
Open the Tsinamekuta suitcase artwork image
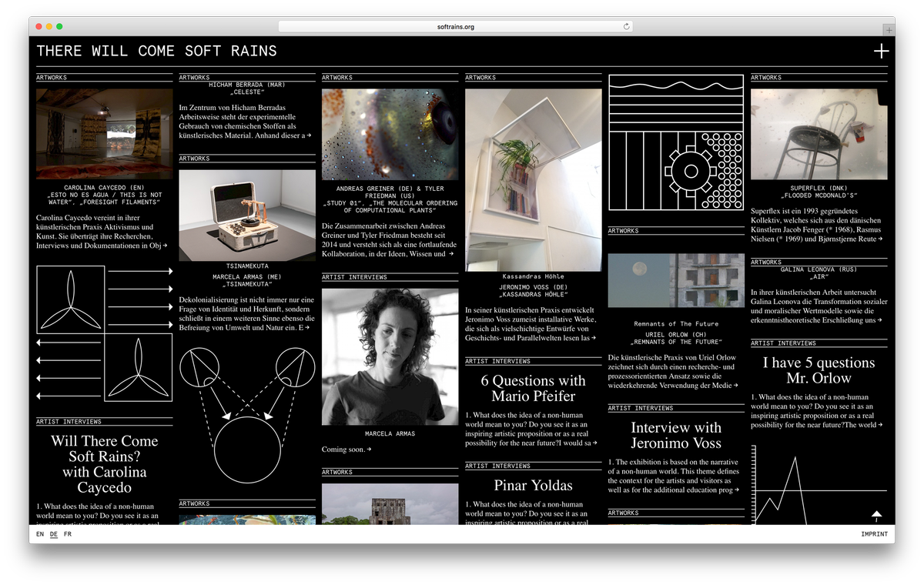247,216
